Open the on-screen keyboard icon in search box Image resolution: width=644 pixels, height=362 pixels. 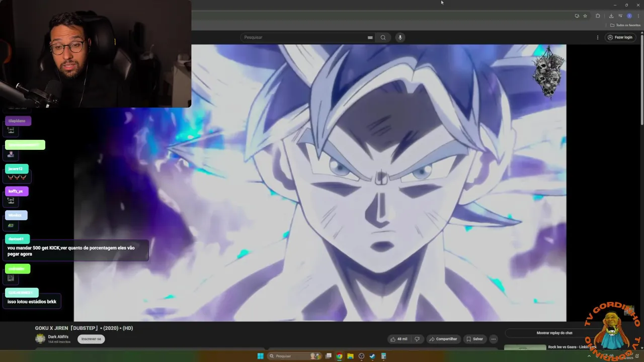(370, 37)
